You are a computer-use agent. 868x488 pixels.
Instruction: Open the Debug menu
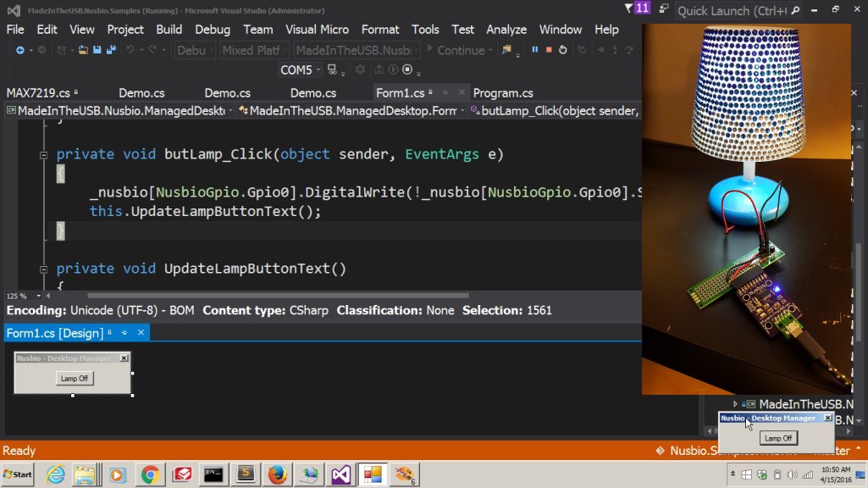tap(213, 30)
